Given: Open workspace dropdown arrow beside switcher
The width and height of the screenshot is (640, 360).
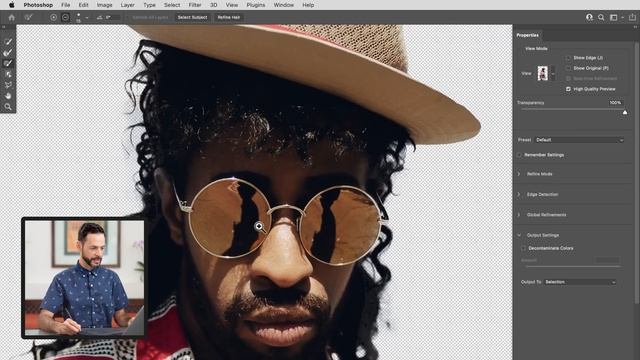Looking at the screenshot, I should 622,18.
